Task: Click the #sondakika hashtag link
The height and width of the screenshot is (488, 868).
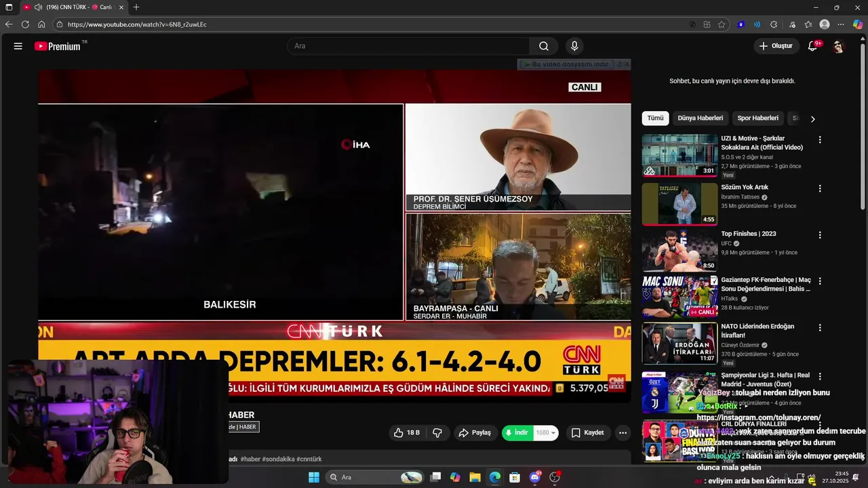Action: click(x=278, y=459)
